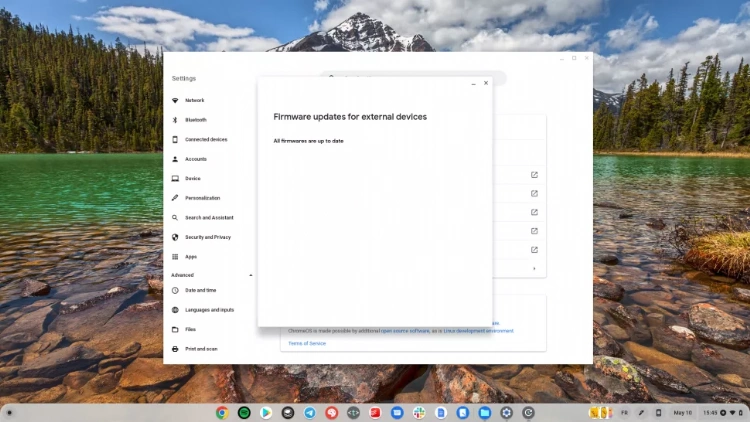Click the Linux development environment link

click(x=479, y=330)
